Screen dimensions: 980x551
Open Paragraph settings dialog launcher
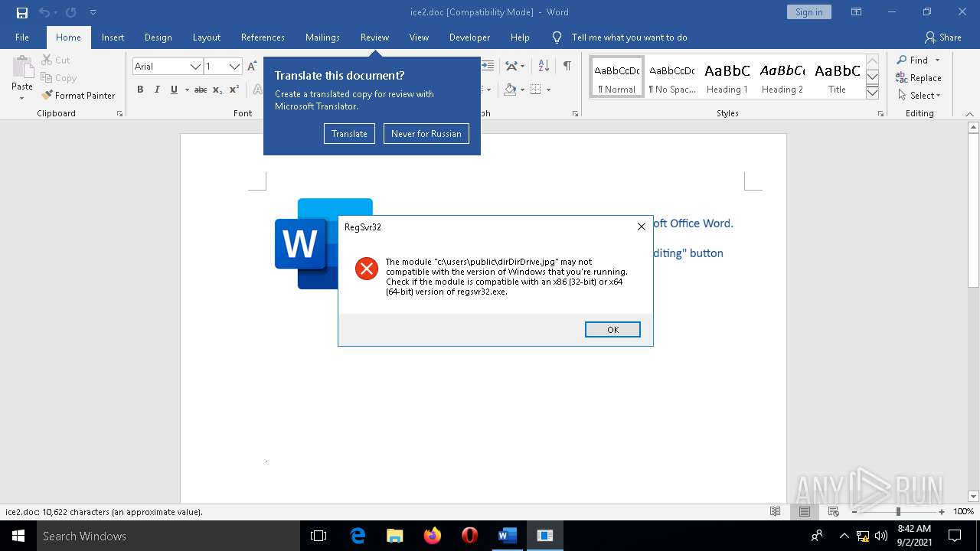(575, 114)
